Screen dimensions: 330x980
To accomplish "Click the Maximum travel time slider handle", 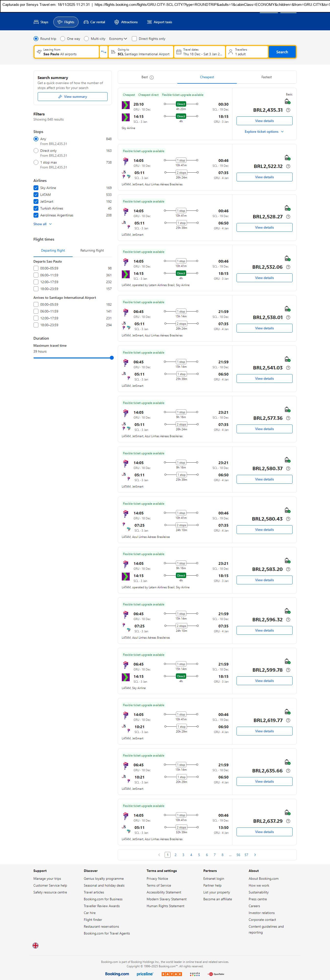I will point(112,358).
